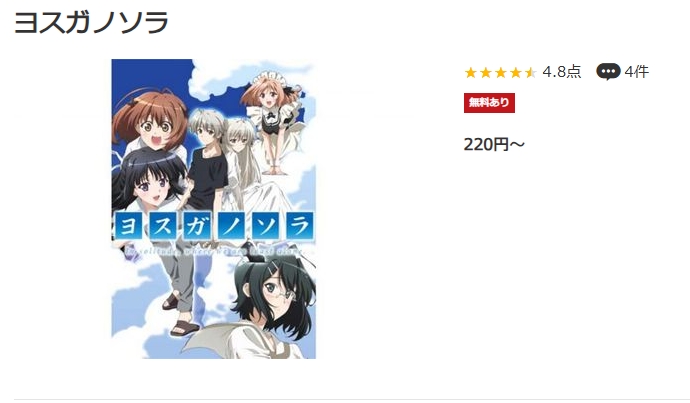Open the ヨスガノソラ poster thumbnail
The height and width of the screenshot is (403, 690).
213,209
